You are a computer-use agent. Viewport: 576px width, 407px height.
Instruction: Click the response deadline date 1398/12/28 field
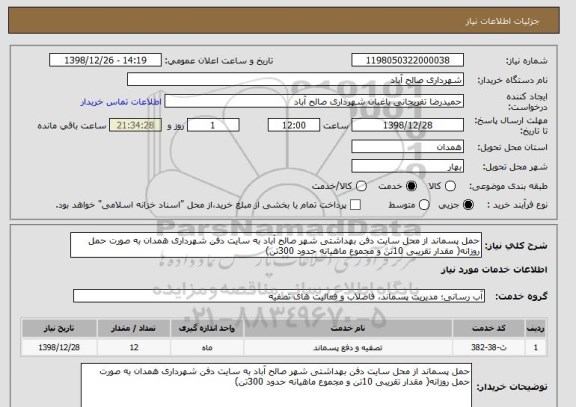(x=407, y=125)
